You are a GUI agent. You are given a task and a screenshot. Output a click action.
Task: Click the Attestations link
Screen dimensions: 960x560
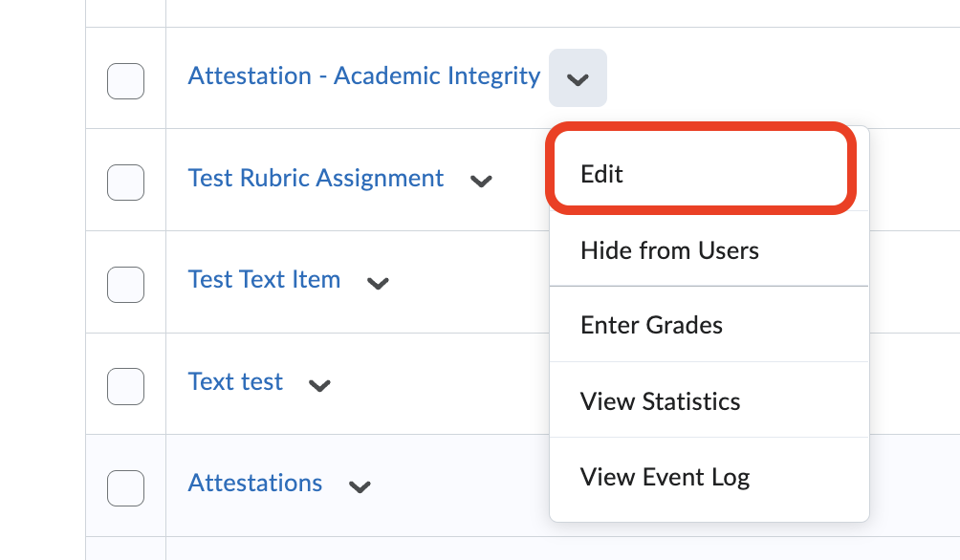click(255, 484)
